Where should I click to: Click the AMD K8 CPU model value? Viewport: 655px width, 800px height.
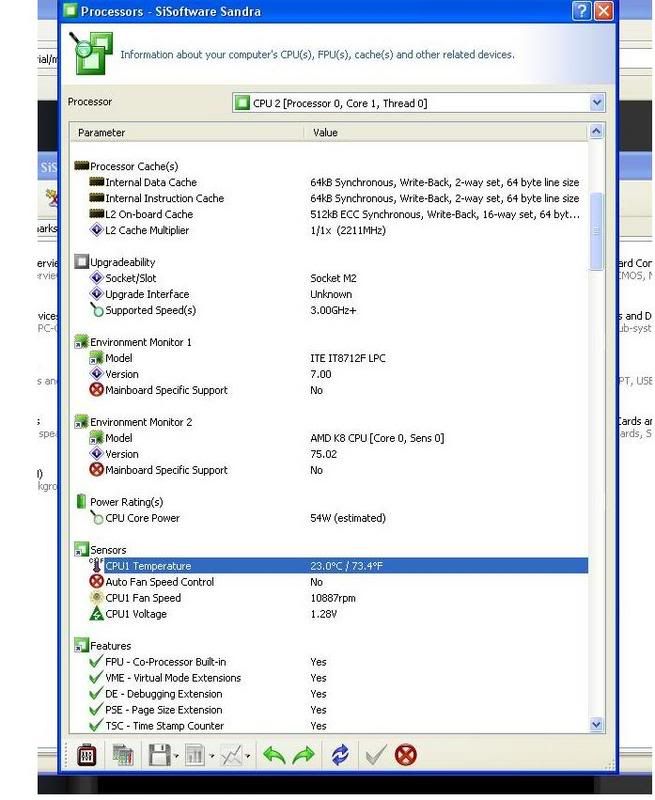tap(377, 438)
